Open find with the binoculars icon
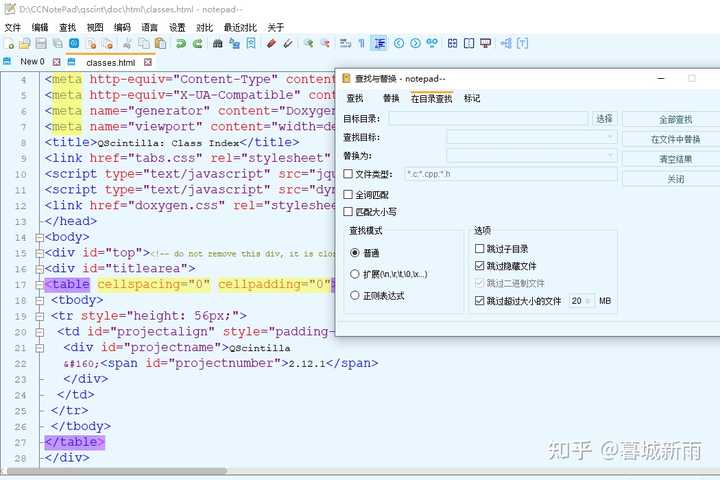 tap(218, 44)
